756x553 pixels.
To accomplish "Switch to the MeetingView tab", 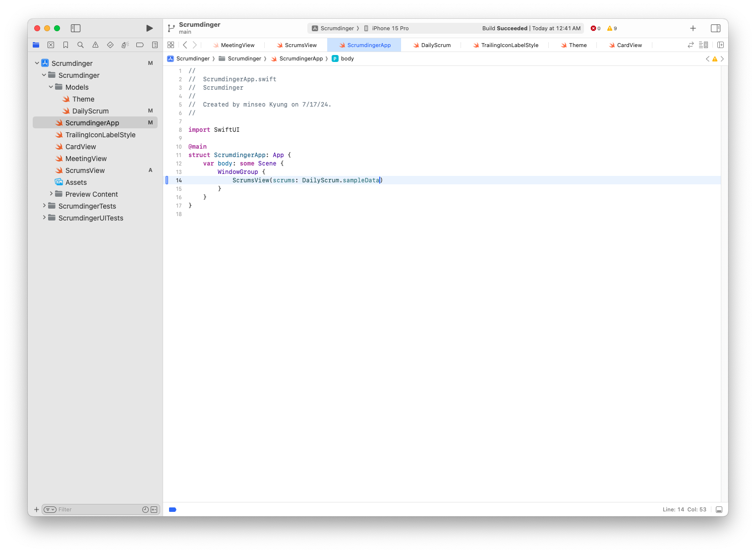I will pos(233,45).
